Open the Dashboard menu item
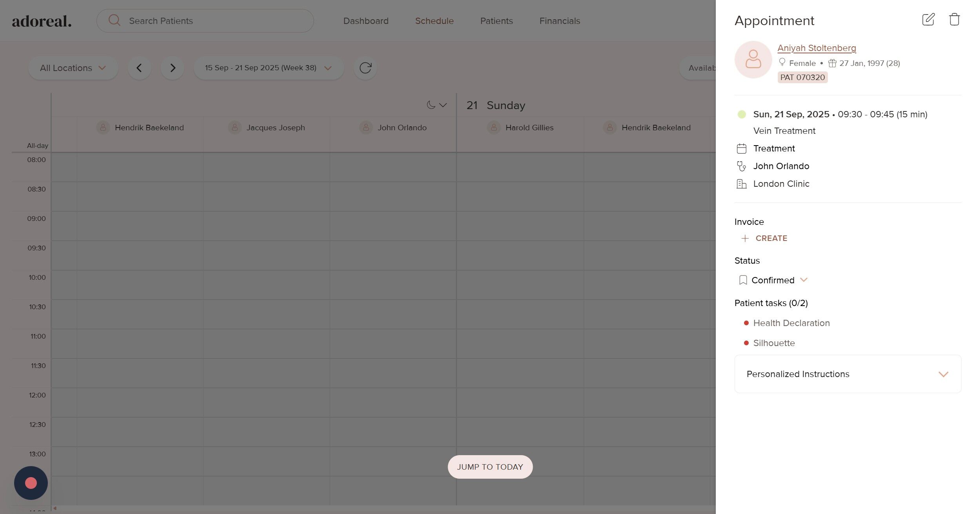The image size is (980, 514). (x=366, y=21)
